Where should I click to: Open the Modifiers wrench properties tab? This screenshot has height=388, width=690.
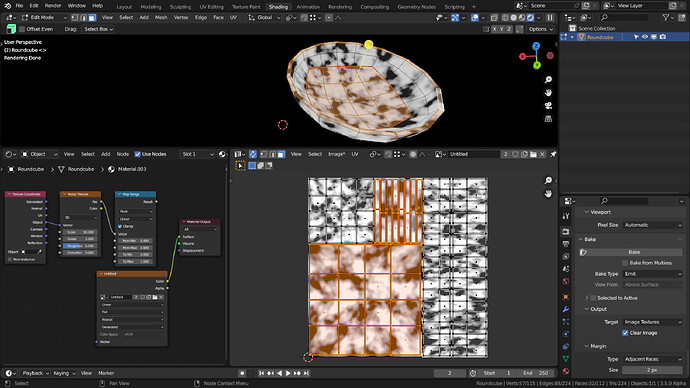click(566, 309)
